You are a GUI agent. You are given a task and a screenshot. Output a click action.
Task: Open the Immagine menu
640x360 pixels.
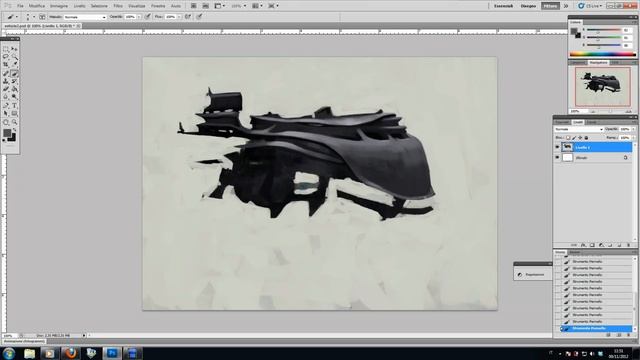pyautogui.click(x=59, y=6)
